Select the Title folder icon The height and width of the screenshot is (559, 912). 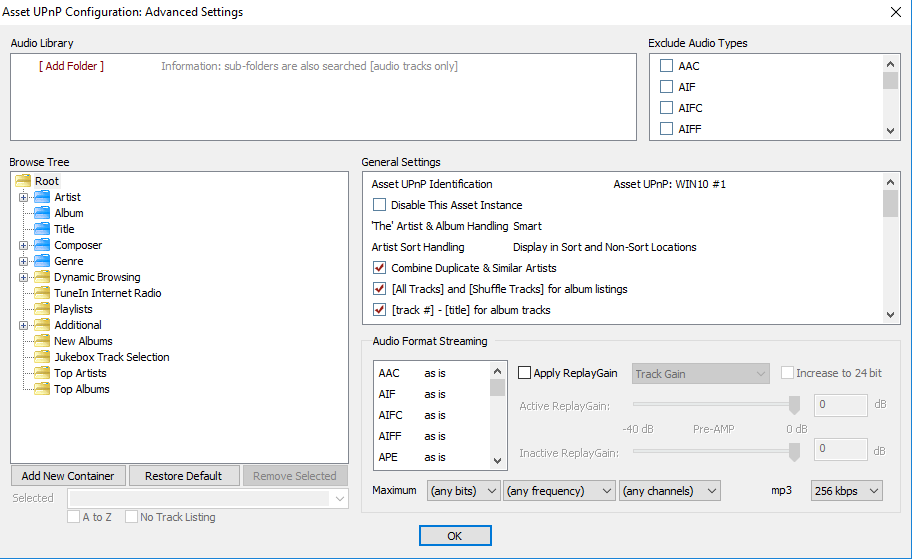pyautogui.click(x=42, y=229)
